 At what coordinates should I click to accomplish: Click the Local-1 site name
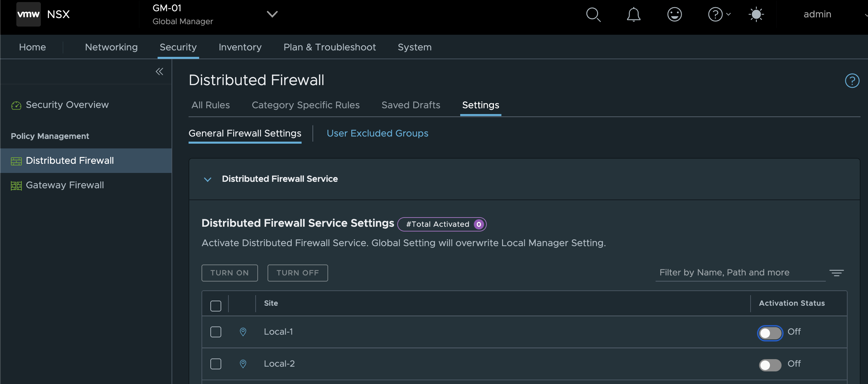278,332
